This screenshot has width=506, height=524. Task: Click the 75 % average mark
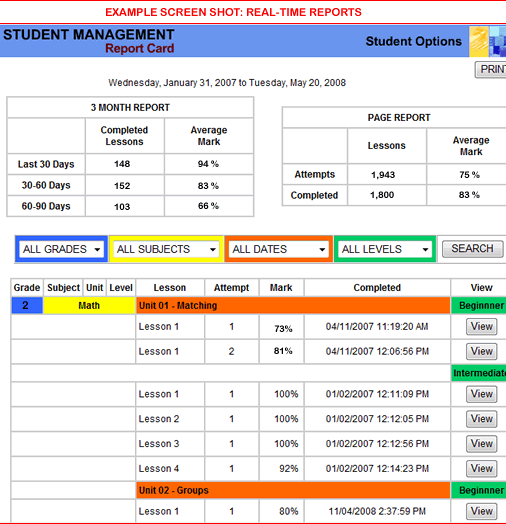(469, 175)
